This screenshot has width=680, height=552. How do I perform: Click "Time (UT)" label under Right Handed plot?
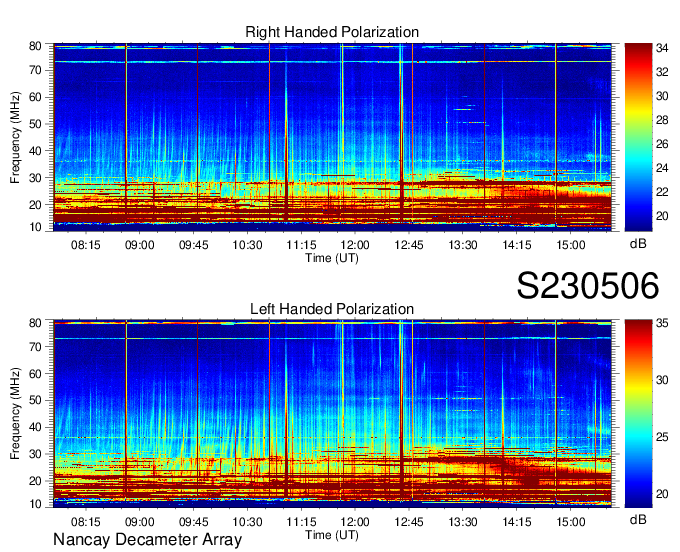coord(332,258)
